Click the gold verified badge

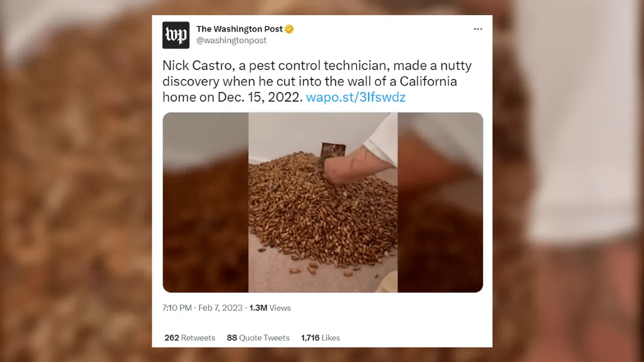289,29
